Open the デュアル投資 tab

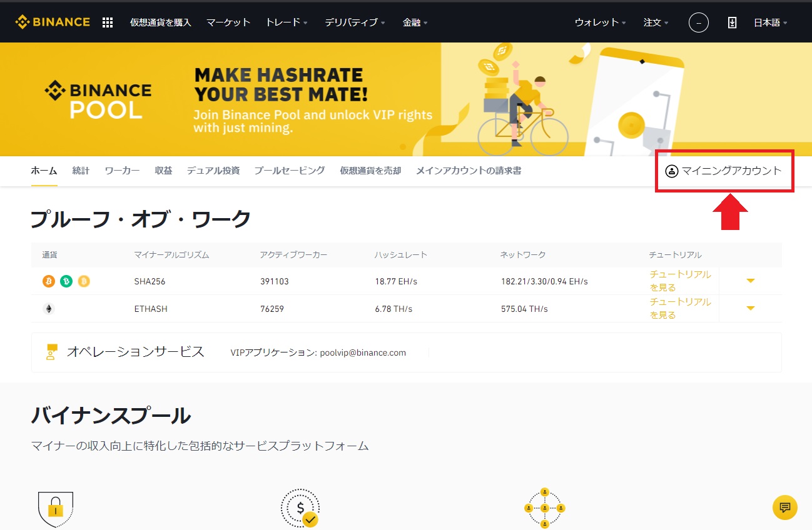click(213, 171)
